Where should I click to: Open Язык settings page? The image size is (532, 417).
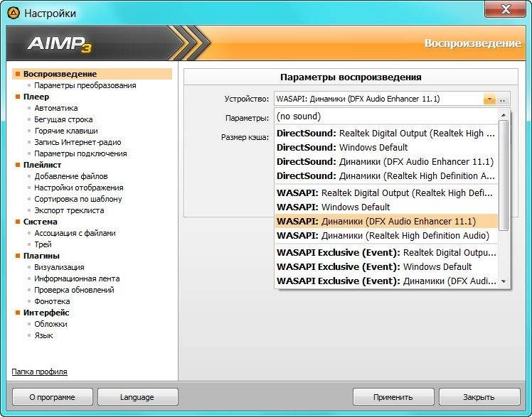(x=43, y=336)
